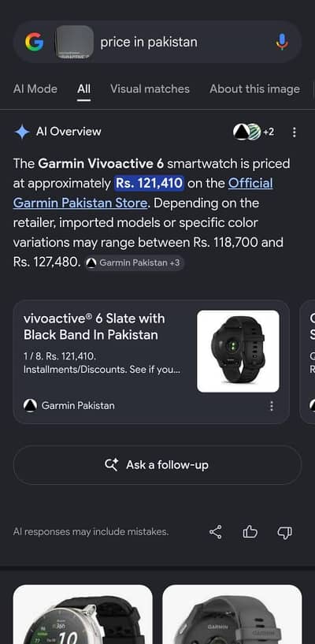Click the Ask a follow-up button
This screenshot has height=644, width=315.
click(x=157, y=465)
